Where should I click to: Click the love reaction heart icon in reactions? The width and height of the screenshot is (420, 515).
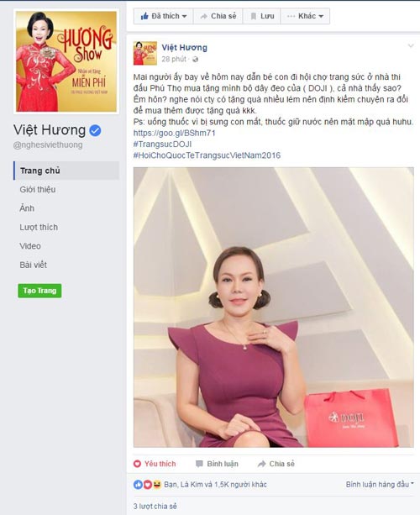148,485
